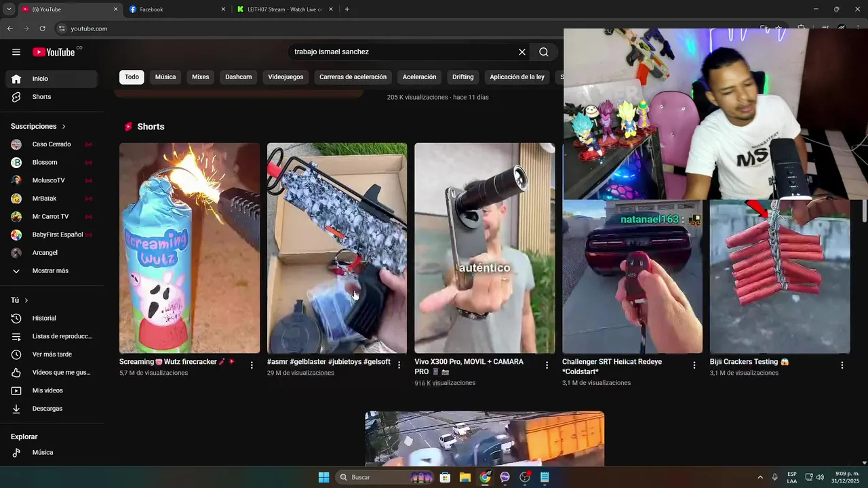Open Shorts in the sidebar
Screen dimensions: 868x488
[52, 97]
